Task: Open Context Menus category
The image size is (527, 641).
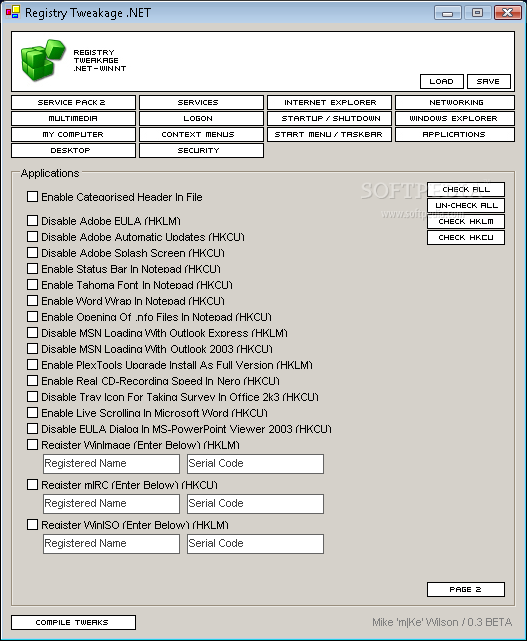Action: (201, 134)
